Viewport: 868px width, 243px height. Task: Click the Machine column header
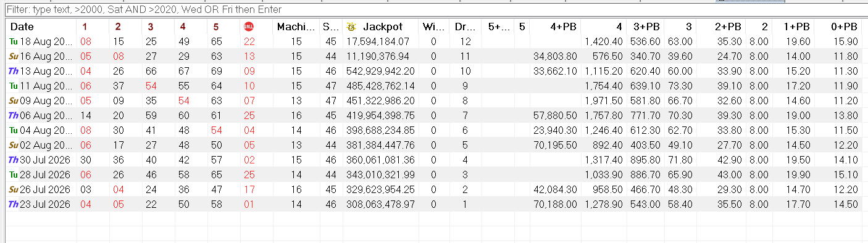point(296,27)
